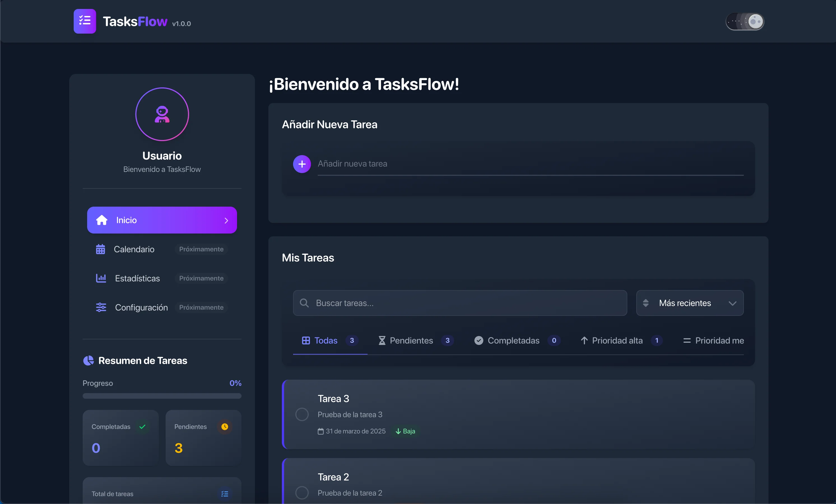This screenshot has height=504, width=836.
Task: Click the checkmark icon on Completadas card
Action: pos(143,427)
